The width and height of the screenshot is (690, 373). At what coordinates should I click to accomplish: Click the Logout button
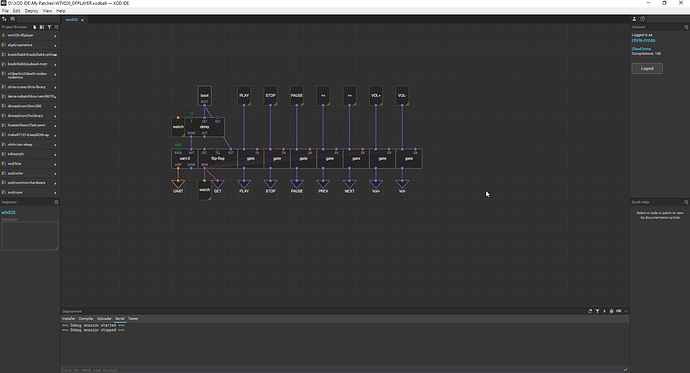(647, 68)
